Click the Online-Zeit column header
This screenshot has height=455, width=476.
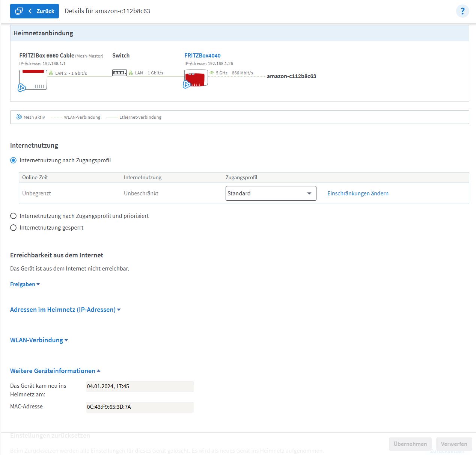pyautogui.click(x=35, y=177)
